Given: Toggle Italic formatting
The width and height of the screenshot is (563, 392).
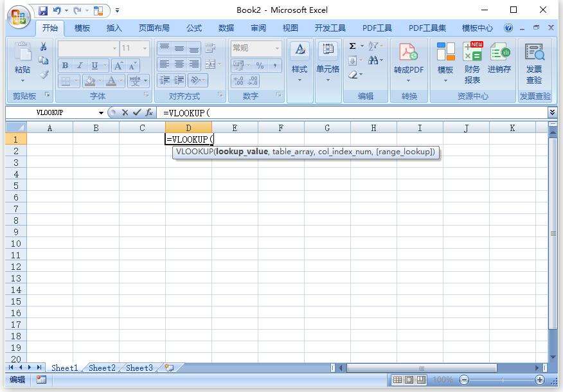Looking at the screenshot, I should tap(80, 66).
